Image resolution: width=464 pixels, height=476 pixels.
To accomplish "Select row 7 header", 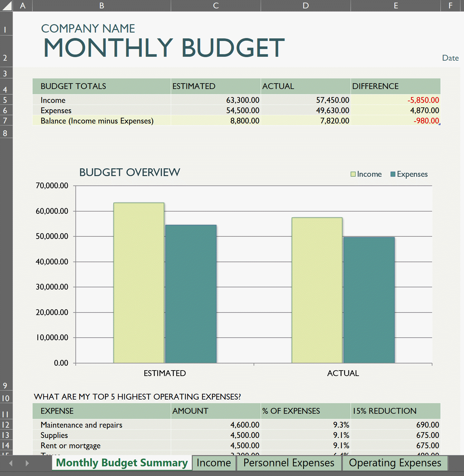I will pyautogui.click(x=5, y=121).
